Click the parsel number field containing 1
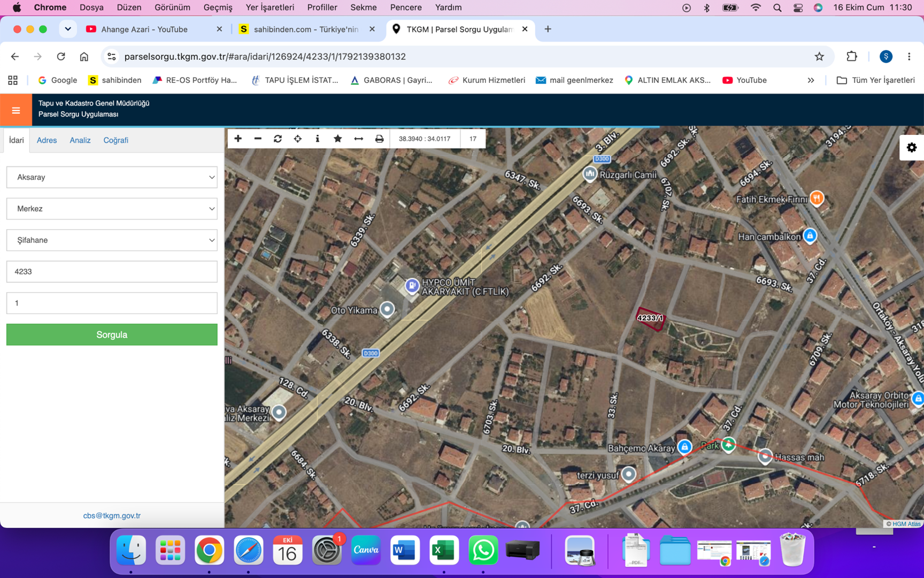The image size is (924, 578). (x=112, y=303)
